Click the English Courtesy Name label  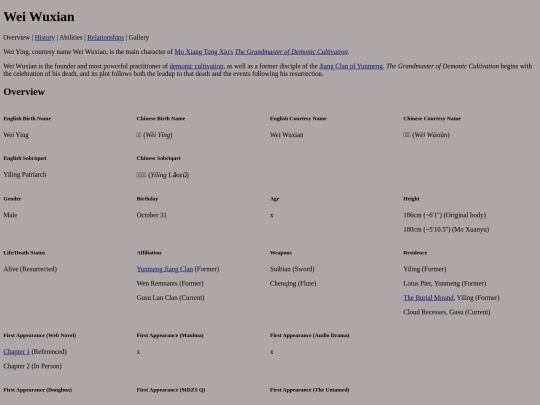[298, 118]
